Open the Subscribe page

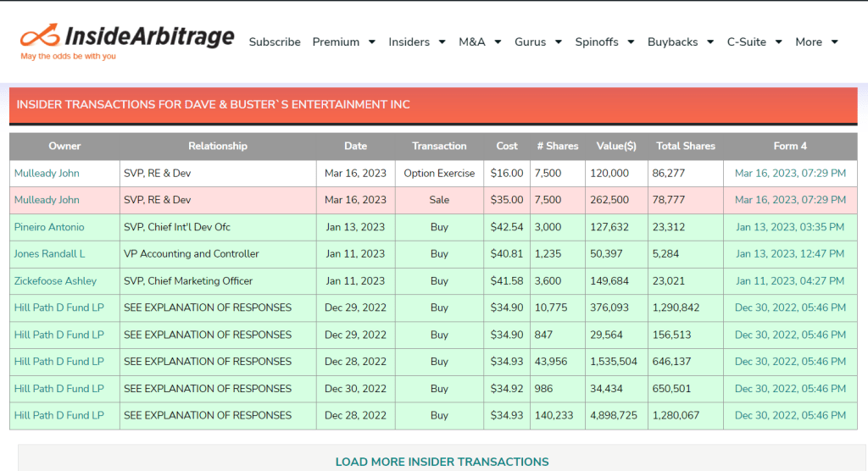pos(275,42)
